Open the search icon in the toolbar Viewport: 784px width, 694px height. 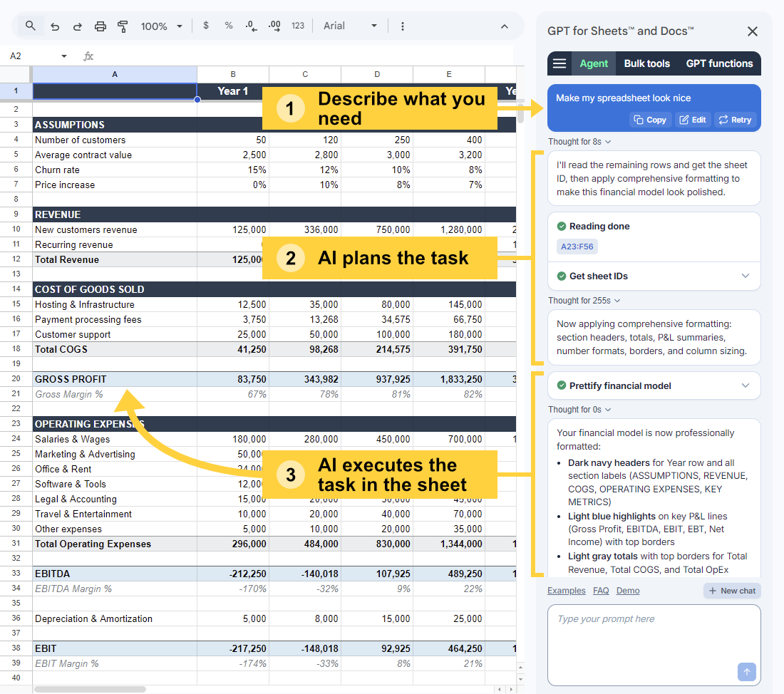point(29,26)
